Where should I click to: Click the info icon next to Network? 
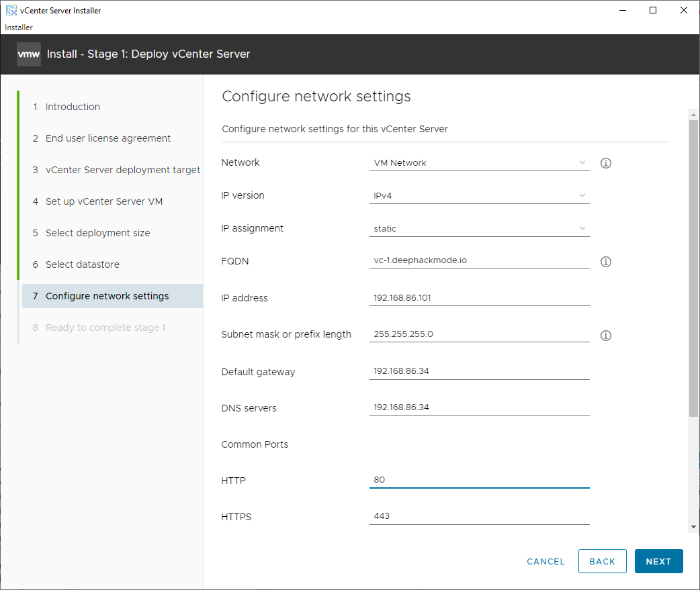(605, 163)
